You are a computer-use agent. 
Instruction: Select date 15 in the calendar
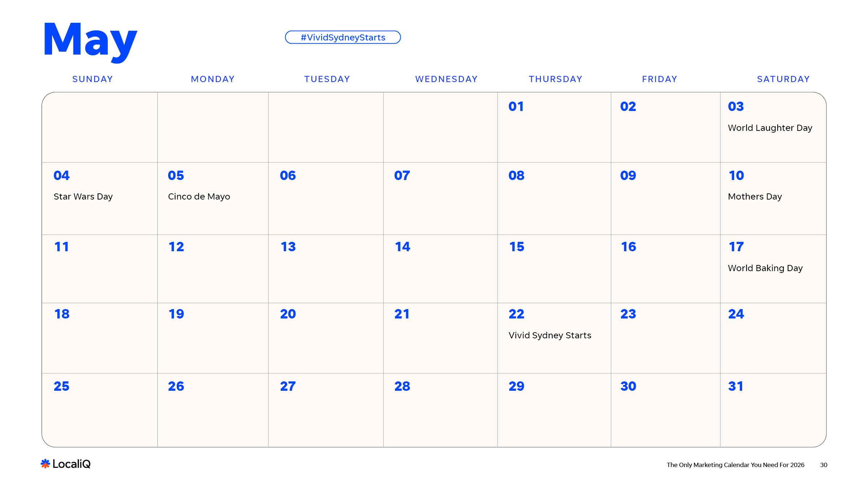[516, 247]
